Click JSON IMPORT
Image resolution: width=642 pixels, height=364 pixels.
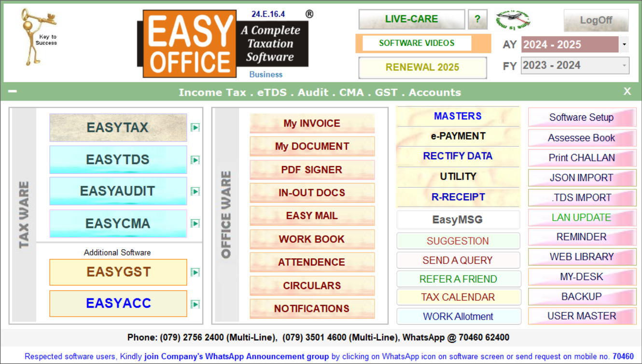coord(582,178)
